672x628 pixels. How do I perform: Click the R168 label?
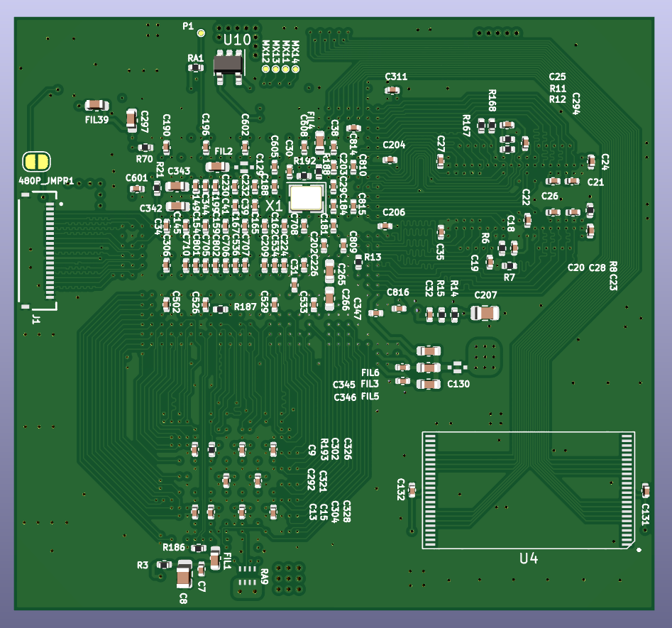492,100
